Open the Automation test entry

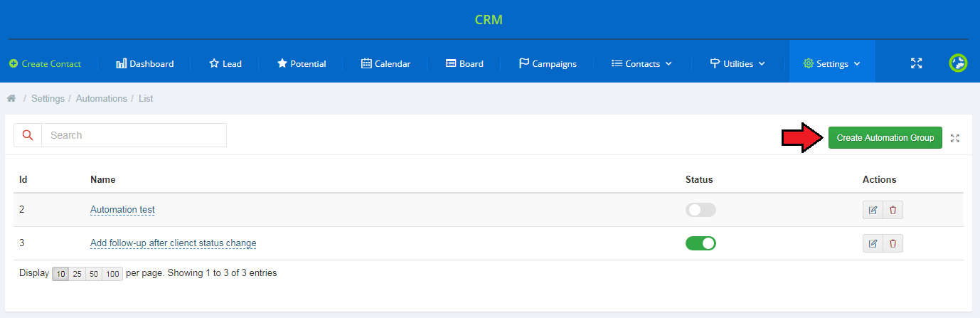[x=122, y=210]
